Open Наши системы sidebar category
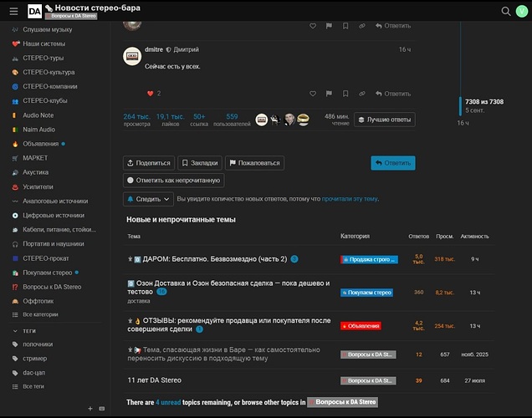The height and width of the screenshot is (418, 532). click(43, 43)
